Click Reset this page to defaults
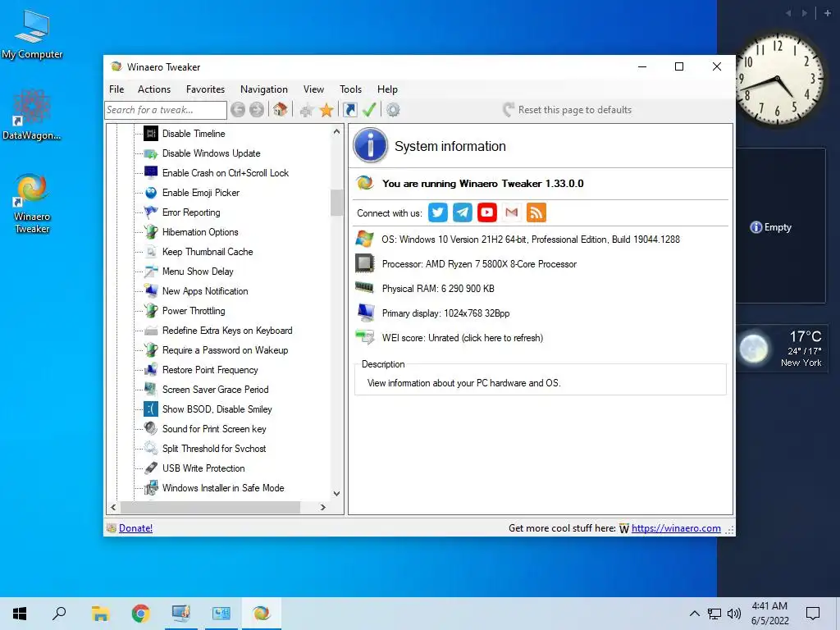 tap(568, 110)
